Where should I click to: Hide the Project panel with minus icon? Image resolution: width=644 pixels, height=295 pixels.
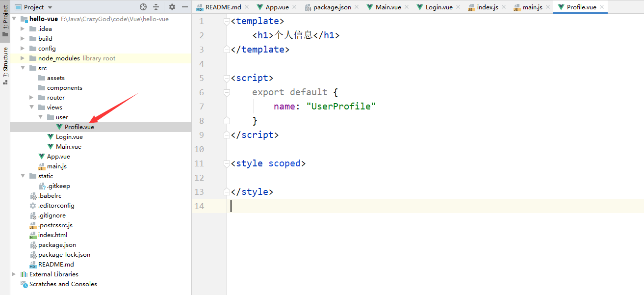[x=185, y=7]
